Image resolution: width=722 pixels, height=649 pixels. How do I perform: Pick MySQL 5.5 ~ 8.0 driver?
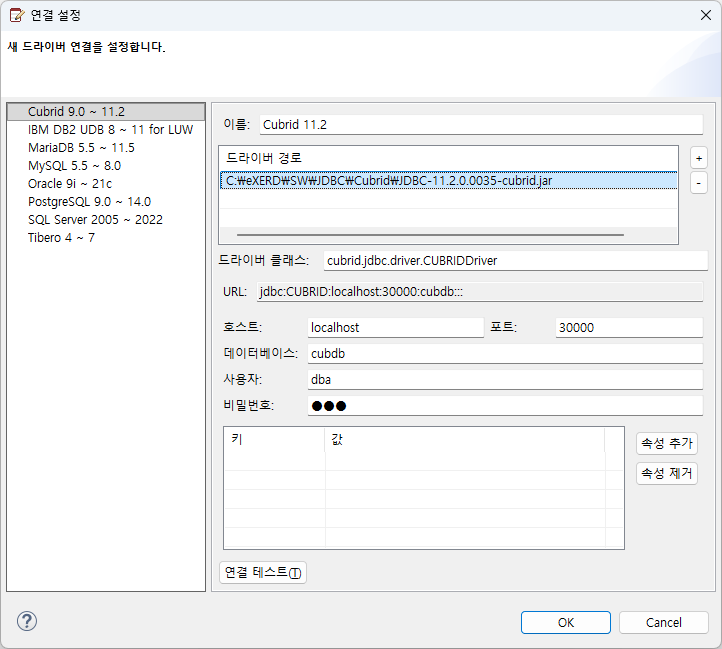[74, 166]
